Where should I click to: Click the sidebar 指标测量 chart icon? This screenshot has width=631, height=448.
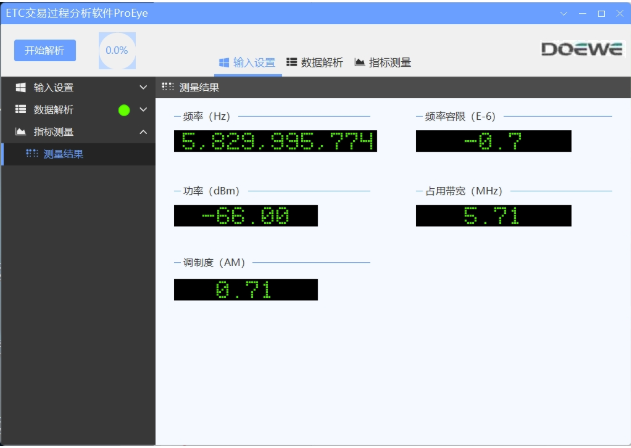coord(20,132)
